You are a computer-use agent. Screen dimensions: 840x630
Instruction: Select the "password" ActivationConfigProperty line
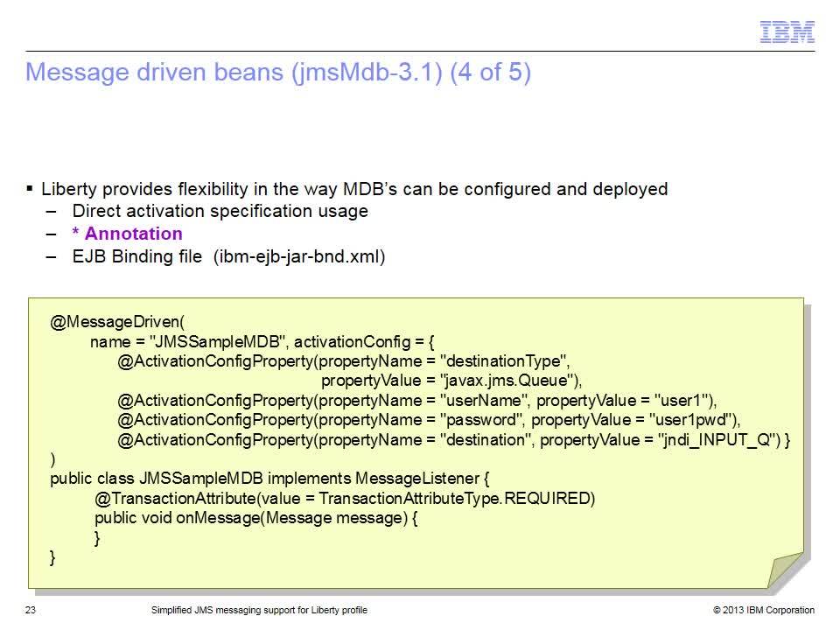pos(429,420)
